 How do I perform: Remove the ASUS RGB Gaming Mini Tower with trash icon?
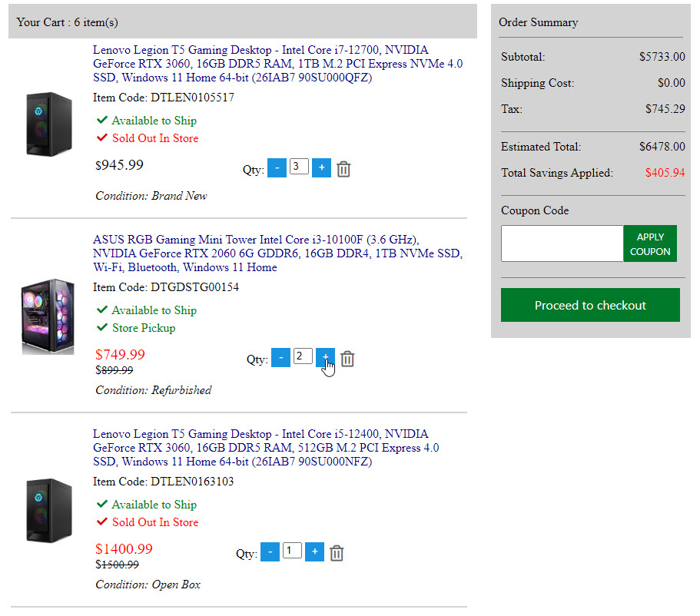(347, 359)
